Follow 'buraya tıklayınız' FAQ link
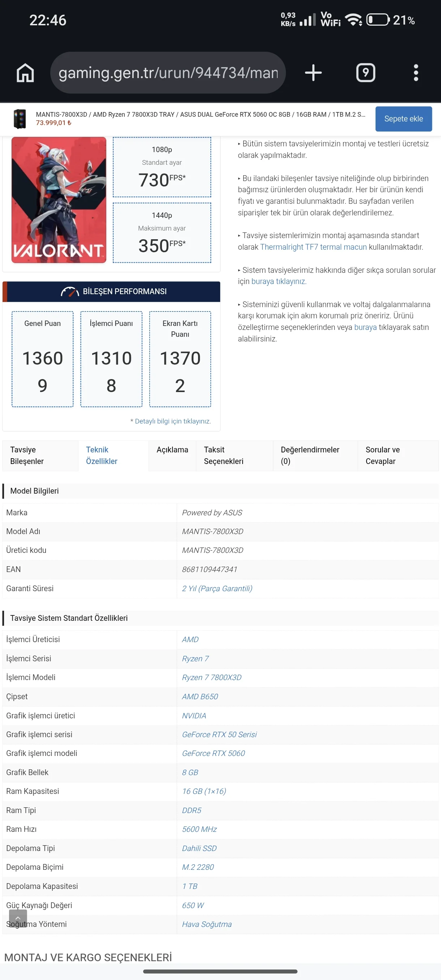The image size is (441, 980). click(x=279, y=281)
